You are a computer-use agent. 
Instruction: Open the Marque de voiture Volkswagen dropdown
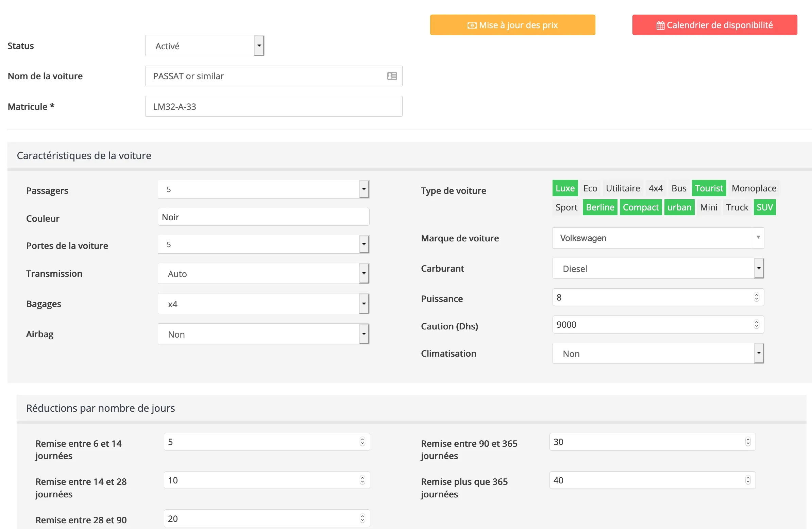658,238
